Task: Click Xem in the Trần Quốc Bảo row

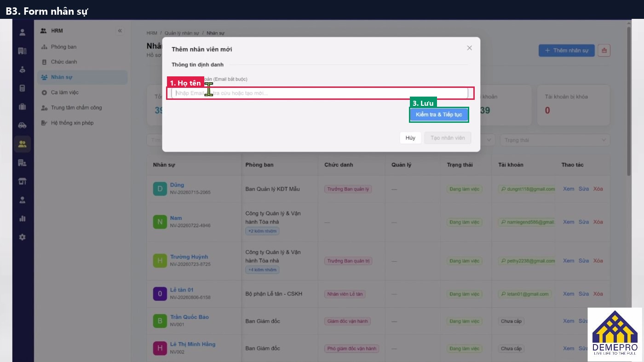Action: coord(569,321)
